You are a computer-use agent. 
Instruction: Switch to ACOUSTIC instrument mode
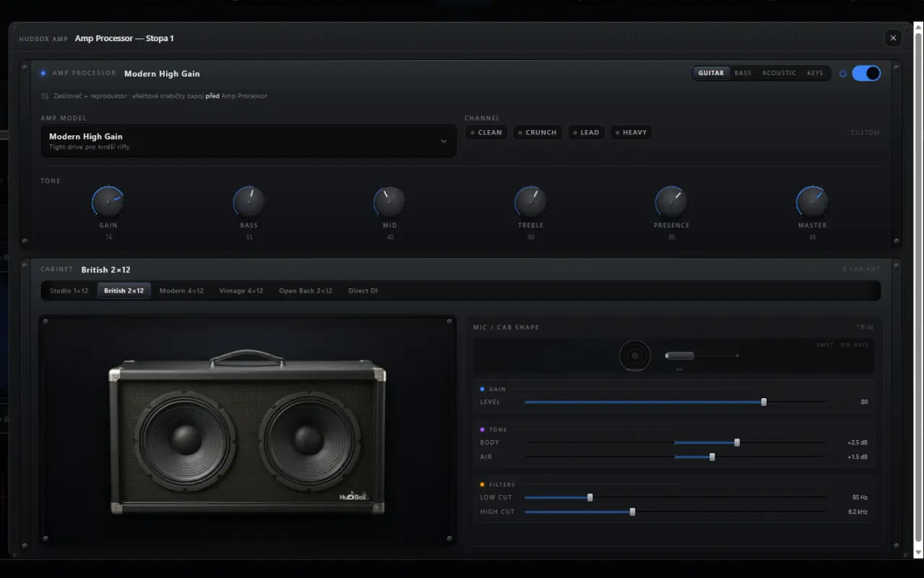click(x=779, y=73)
